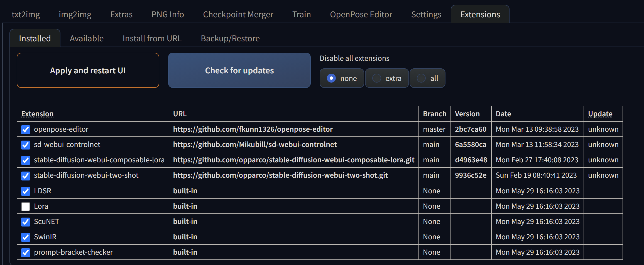Open the sd-webui-controlnet GitHub URL
Image resolution: width=644 pixels, height=265 pixels.
[x=255, y=144]
